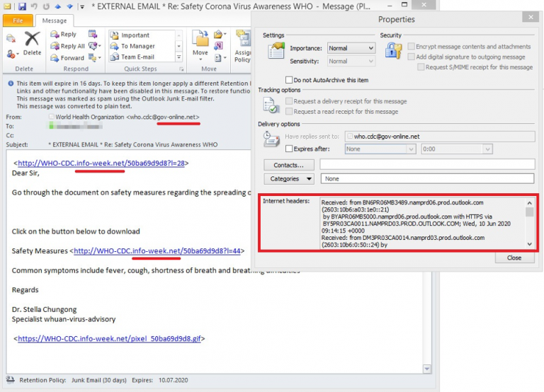The width and height of the screenshot is (544, 392).
Task: Go to previous item with up arrow
Action: [58, 6]
